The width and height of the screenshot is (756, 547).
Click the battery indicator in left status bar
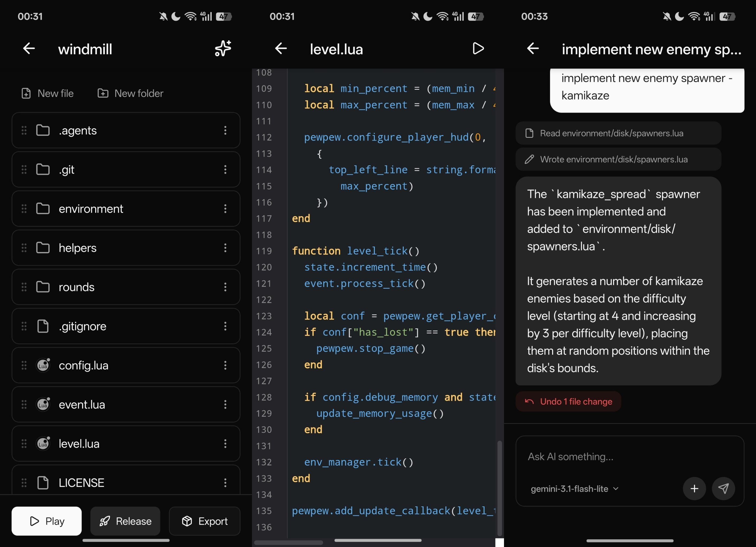[x=224, y=16]
